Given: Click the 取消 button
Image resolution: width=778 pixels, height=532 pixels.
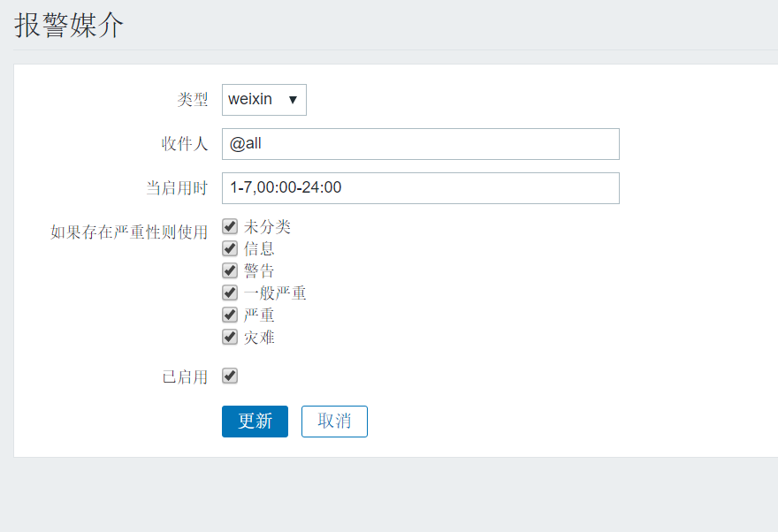Looking at the screenshot, I should point(334,422).
